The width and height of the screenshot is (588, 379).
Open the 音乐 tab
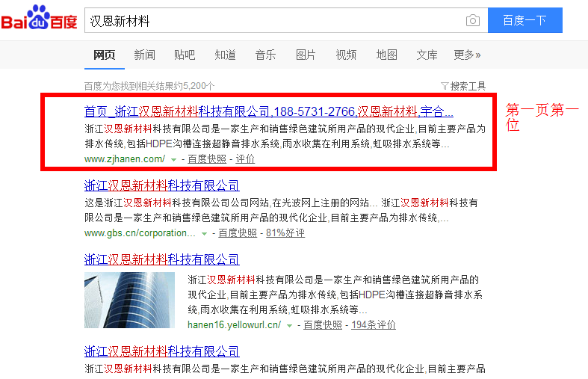(x=265, y=55)
